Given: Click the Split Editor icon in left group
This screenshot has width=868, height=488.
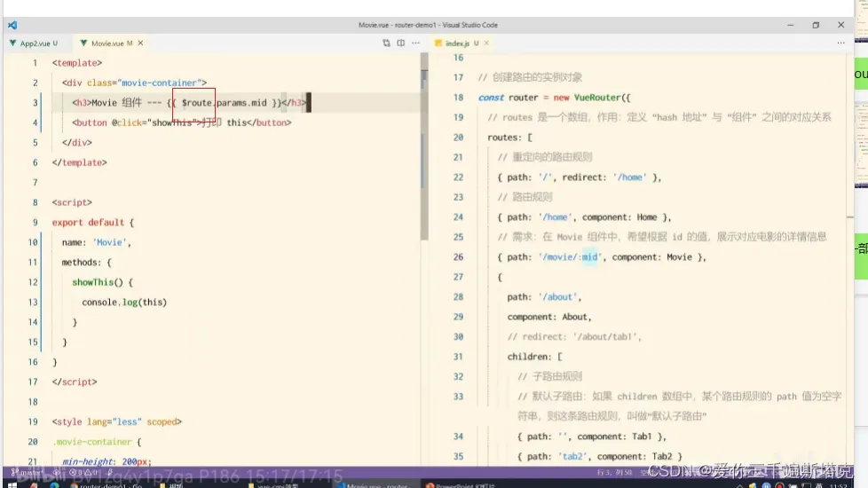Looking at the screenshot, I should pyautogui.click(x=401, y=43).
